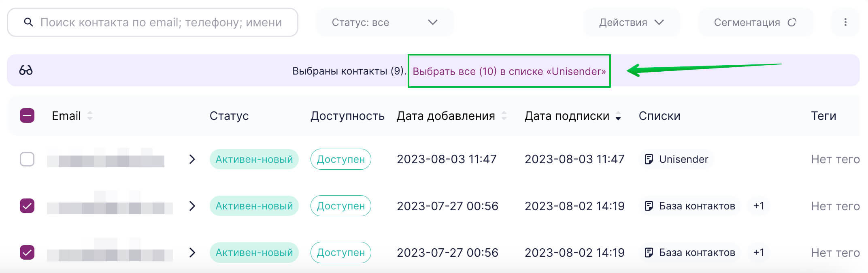The height and width of the screenshot is (273, 868).
Task: Open the three-dot more options menu
Action: [x=845, y=22]
